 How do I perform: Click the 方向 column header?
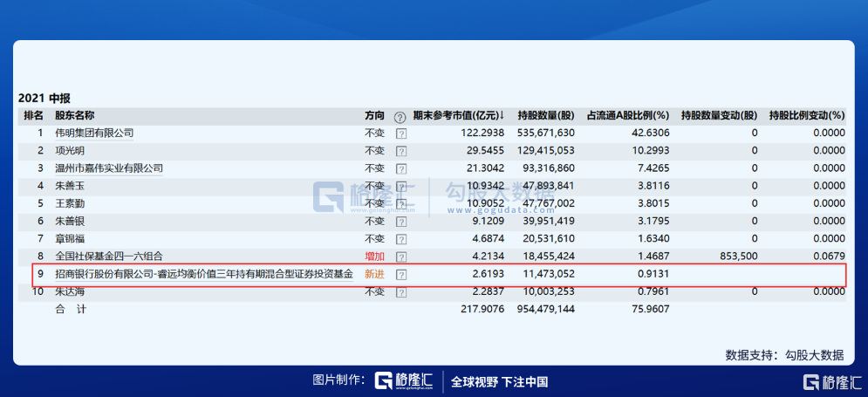coord(373,116)
